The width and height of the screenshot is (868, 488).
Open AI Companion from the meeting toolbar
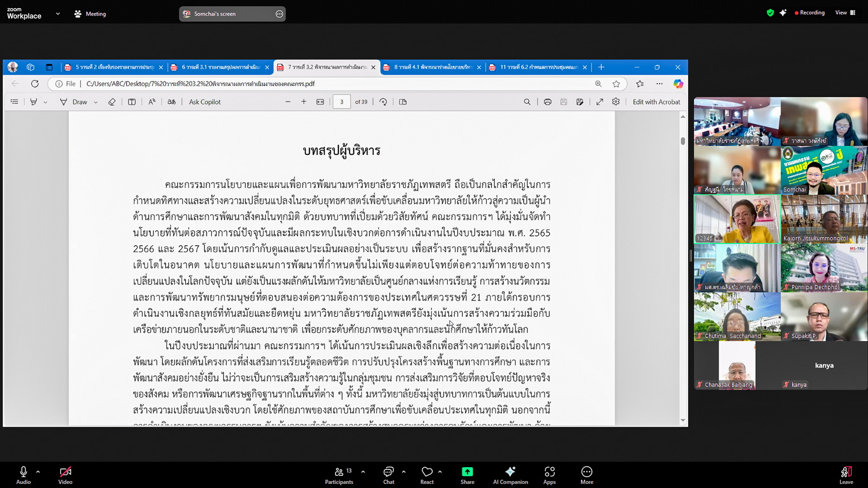coord(510,475)
